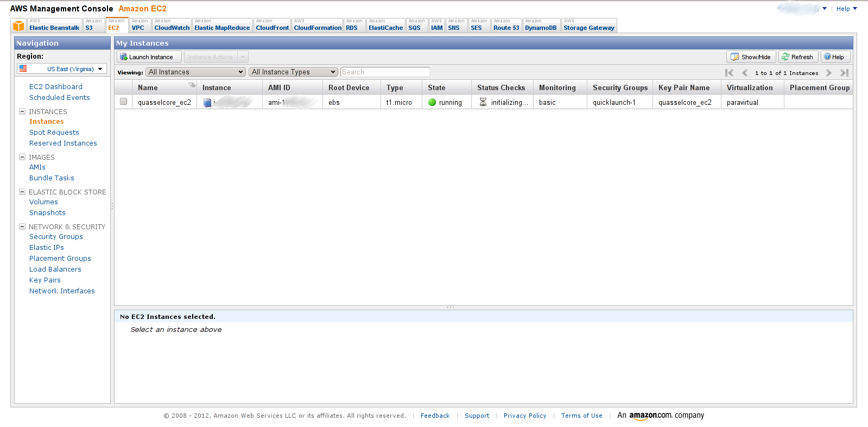The width and height of the screenshot is (868, 427).
Task: Switch to the Storage Gateway tab
Action: click(x=589, y=26)
